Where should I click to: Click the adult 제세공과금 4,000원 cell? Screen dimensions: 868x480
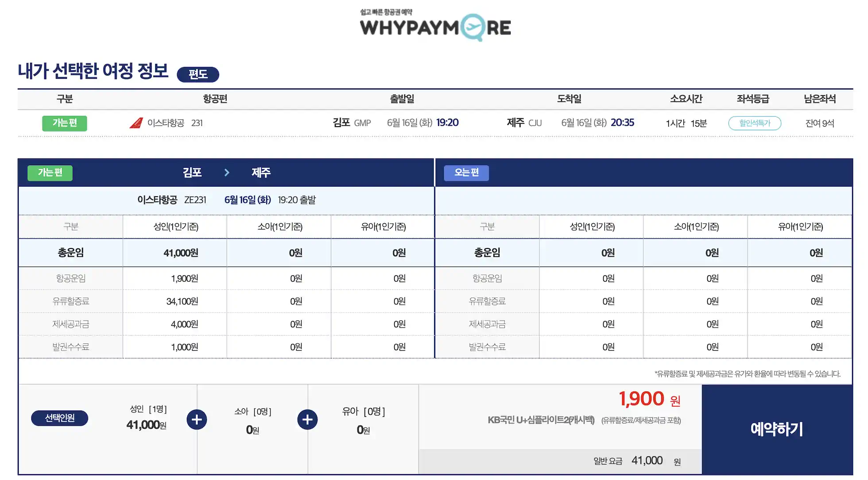174,324
